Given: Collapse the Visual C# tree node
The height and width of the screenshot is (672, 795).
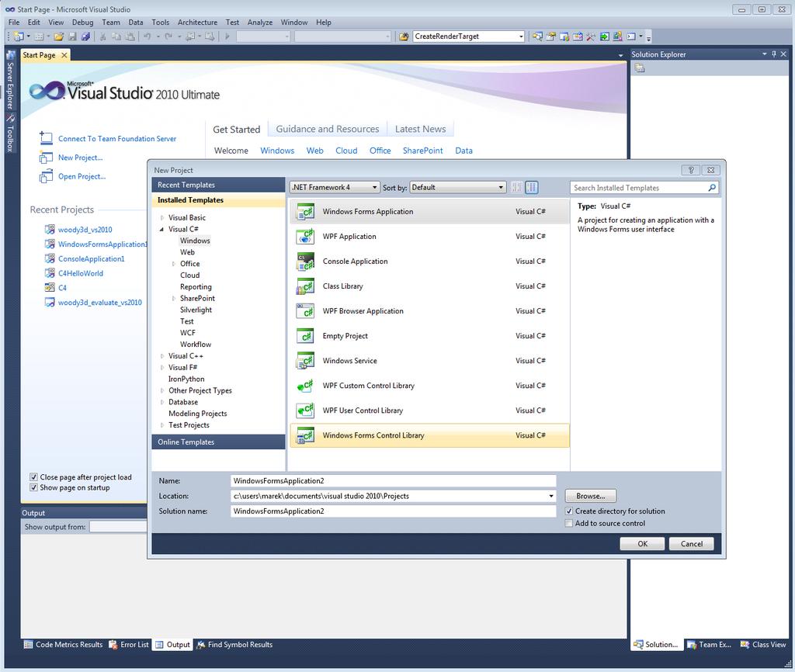Looking at the screenshot, I should tap(161, 229).
